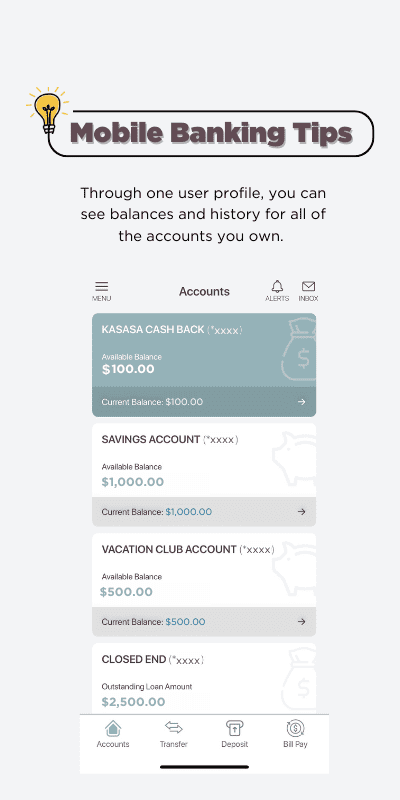The height and width of the screenshot is (800, 400).
Task: Open the SAVINGS ACCOUNT card
Action: [204, 474]
